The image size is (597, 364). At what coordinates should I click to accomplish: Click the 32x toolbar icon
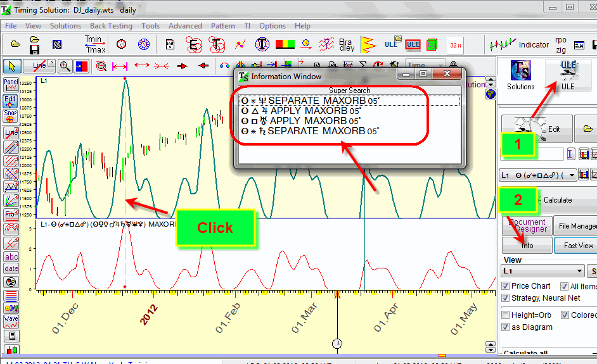click(454, 44)
